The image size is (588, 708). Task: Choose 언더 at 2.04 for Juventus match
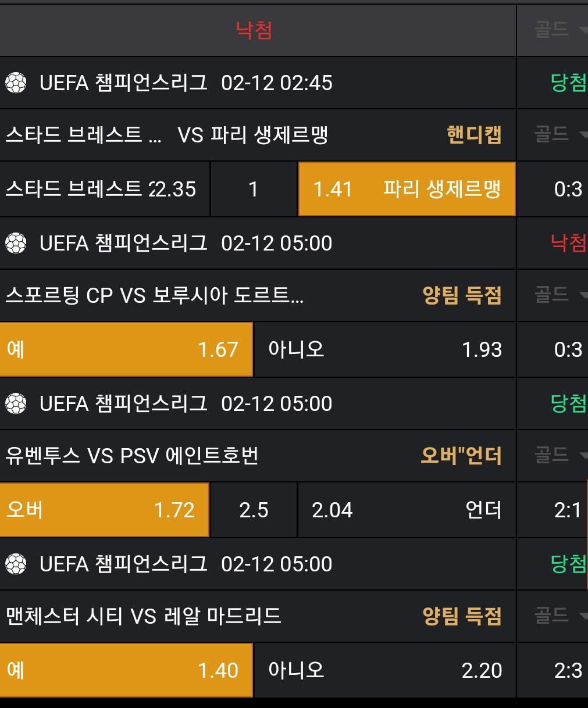coord(407,510)
